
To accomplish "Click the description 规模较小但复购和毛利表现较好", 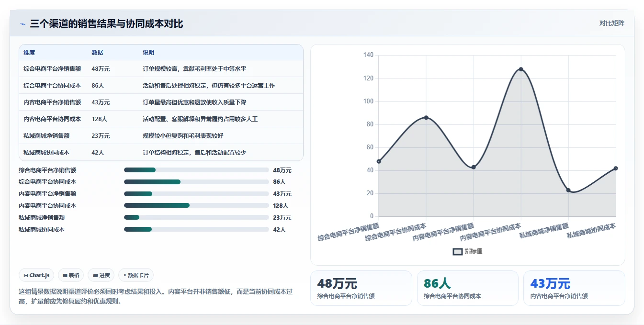I will pos(183,136).
